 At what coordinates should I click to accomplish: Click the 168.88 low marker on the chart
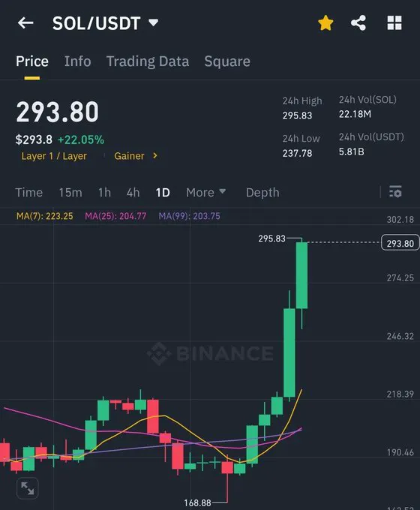pyautogui.click(x=198, y=503)
